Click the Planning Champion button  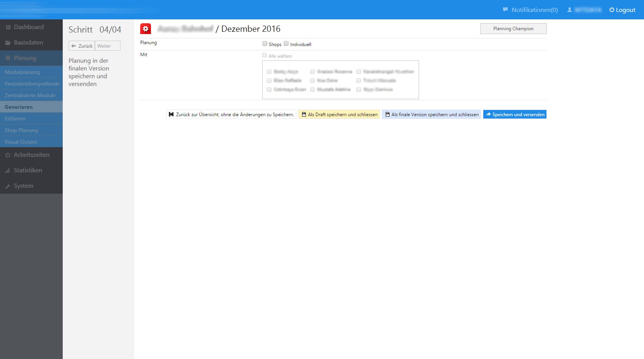[513, 28]
